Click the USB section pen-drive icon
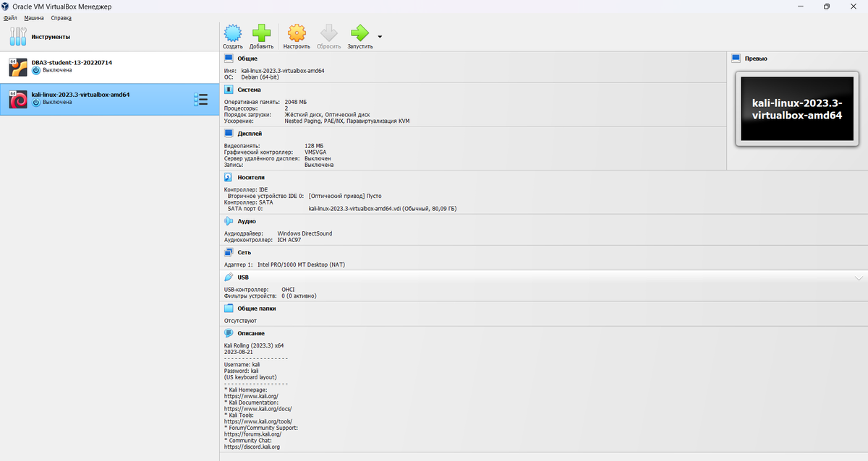The width and height of the screenshot is (868, 461). pyautogui.click(x=229, y=277)
